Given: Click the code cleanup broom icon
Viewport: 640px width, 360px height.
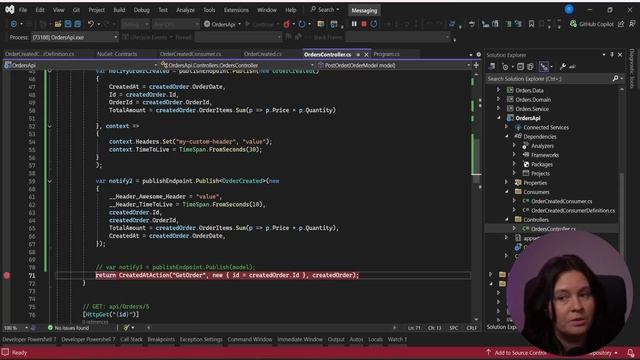Looking at the screenshot, I should 127,327.
